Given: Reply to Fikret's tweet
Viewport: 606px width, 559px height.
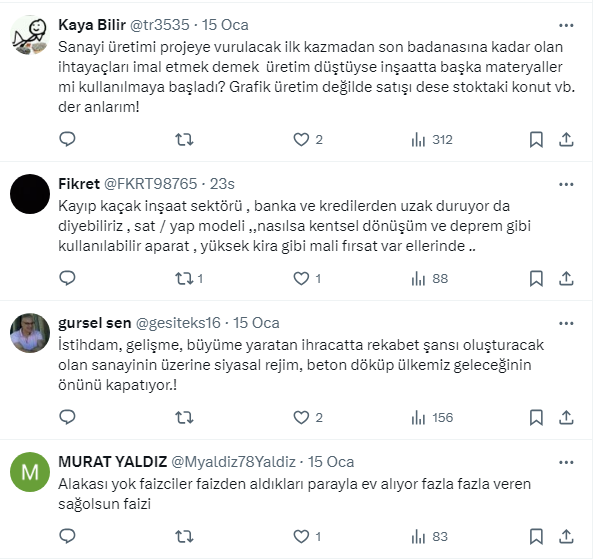Looking at the screenshot, I should (66, 279).
